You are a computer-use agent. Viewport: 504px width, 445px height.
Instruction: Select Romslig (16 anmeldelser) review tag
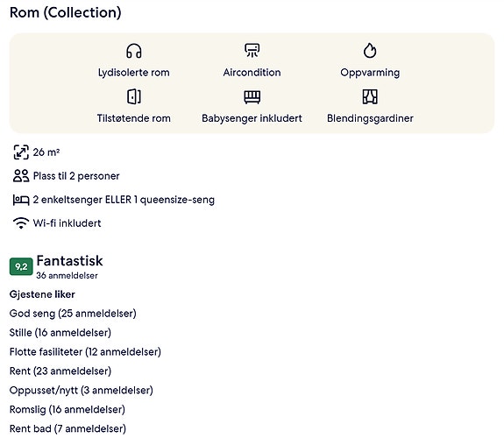click(x=67, y=410)
